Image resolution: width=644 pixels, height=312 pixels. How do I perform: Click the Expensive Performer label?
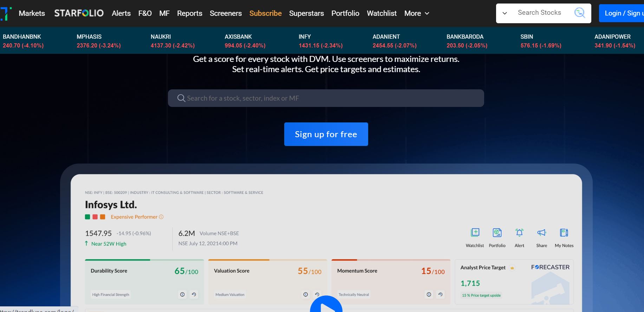pyautogui.click(x=134, y=217)
